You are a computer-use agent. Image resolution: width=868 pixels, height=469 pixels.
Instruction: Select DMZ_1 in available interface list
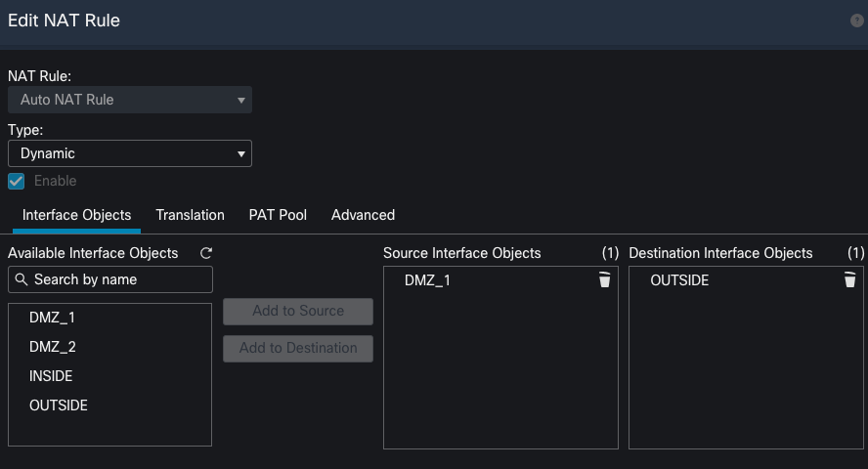(x=109, y=318)
